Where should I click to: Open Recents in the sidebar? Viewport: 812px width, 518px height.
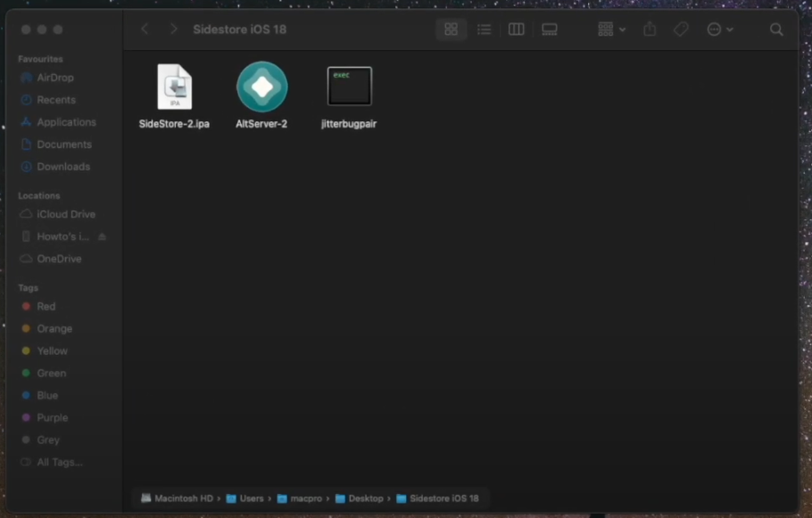pos(56,100)
